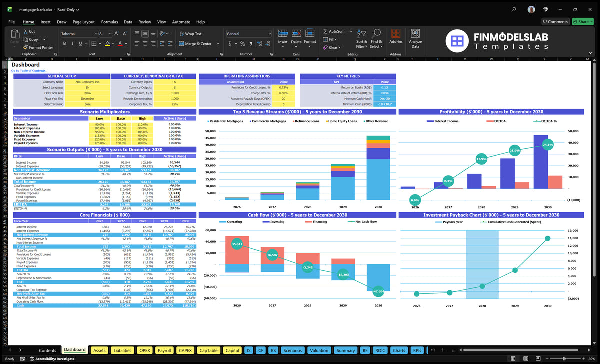Follow the Go to Table of Contents link
Viewport: 600px width, 364px height.
pyautogui.click(x=28, y=71)
